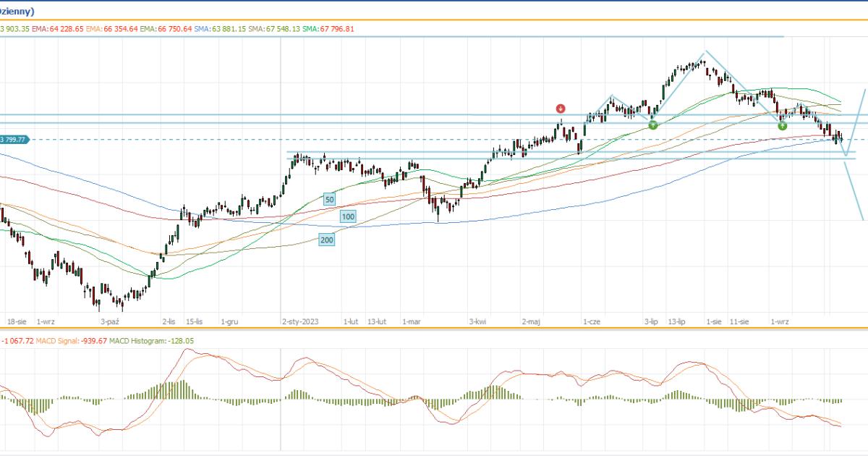This screenshot has height=456, width=868.
Task: Select the 100 moving average label
Action: (349, 216)
